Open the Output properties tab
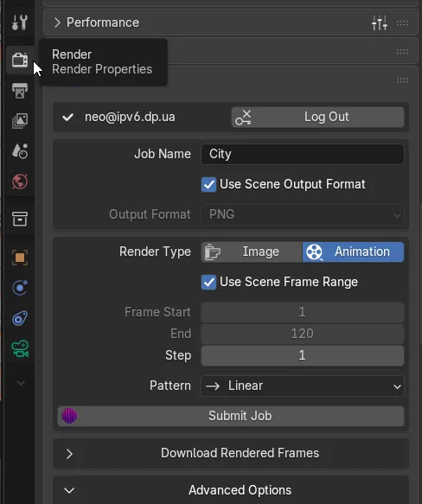The width and height of the screenshot is (422, 504). tap(20, 90)
